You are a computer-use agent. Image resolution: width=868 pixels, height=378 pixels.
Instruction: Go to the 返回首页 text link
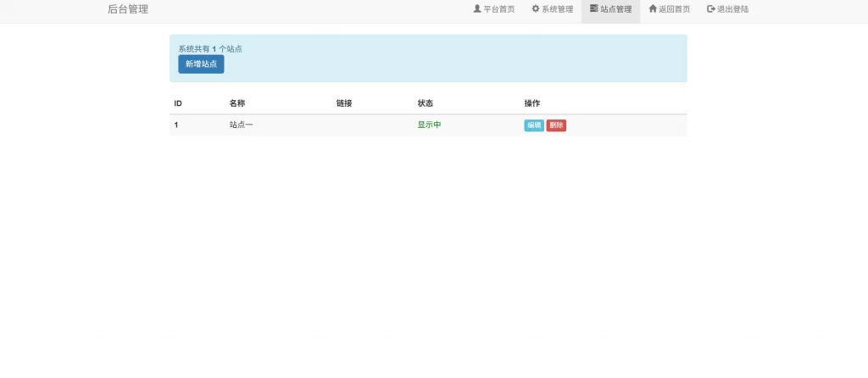point(675,9)
